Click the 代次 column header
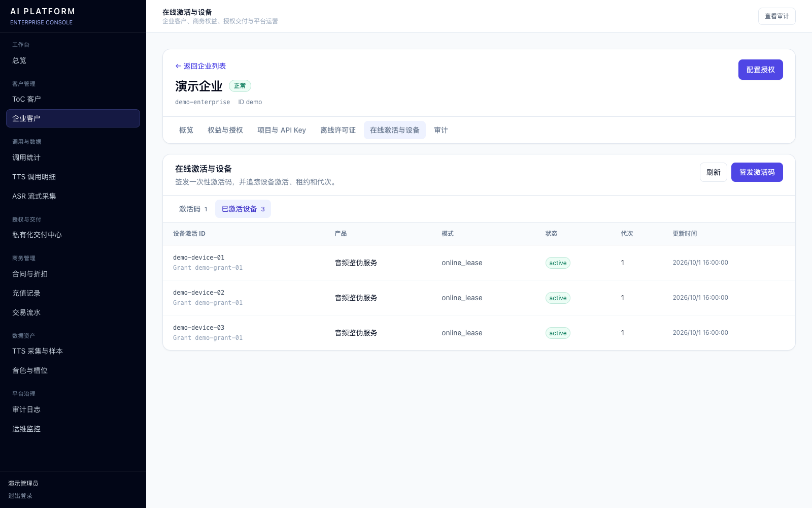 click(x=627, y=234)
